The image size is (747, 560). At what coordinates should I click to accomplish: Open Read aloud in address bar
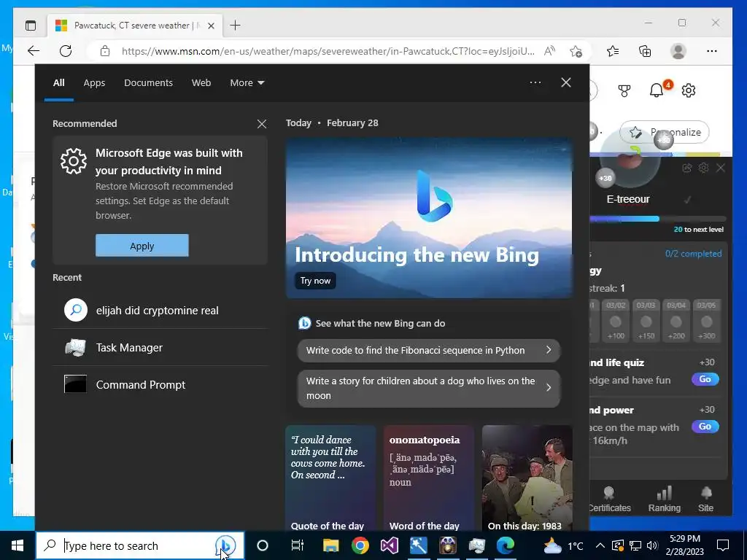point(549,51)
